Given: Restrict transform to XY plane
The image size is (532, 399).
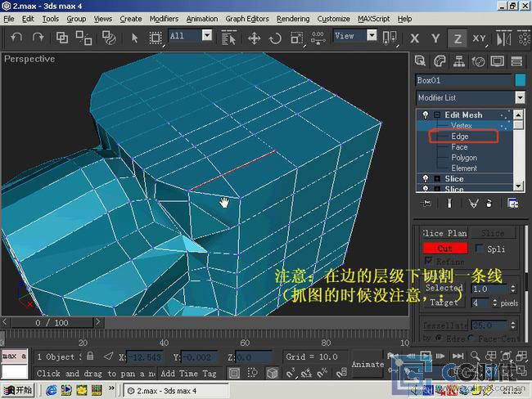Looking at the screenshot, I should 479,38.
